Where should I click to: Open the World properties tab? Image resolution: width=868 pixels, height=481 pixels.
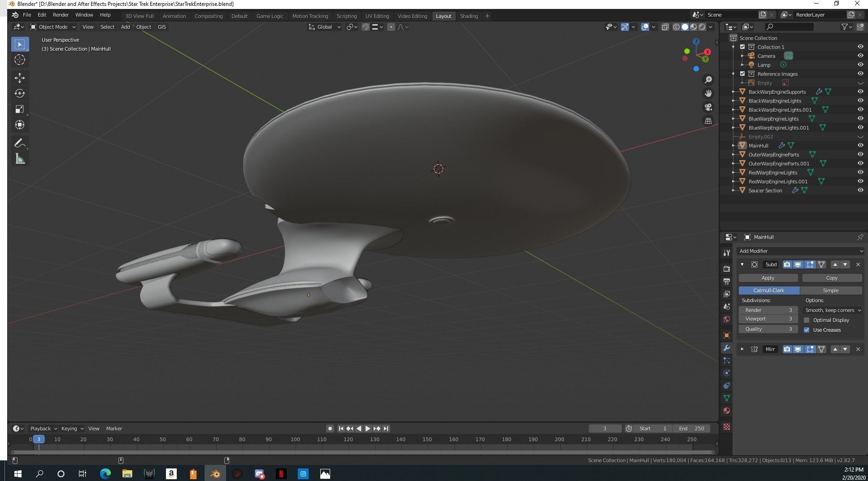[727, 319]
